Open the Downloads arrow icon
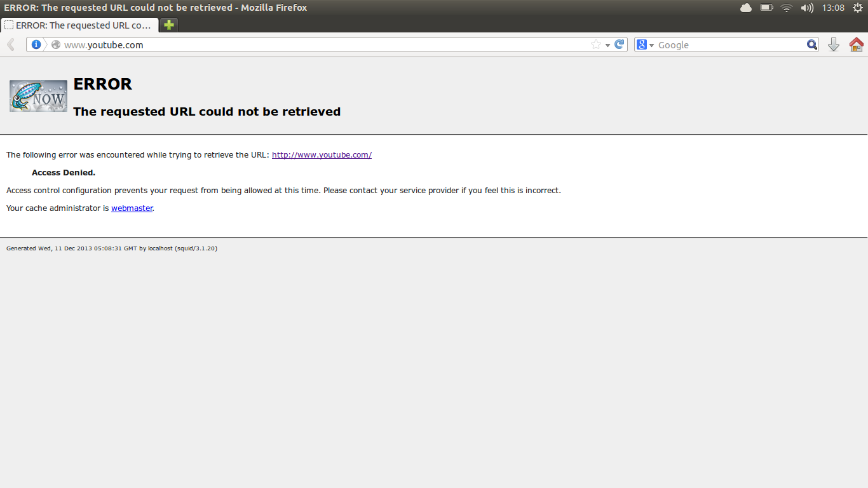Viewport: 868px width, 488px height. 834,44
